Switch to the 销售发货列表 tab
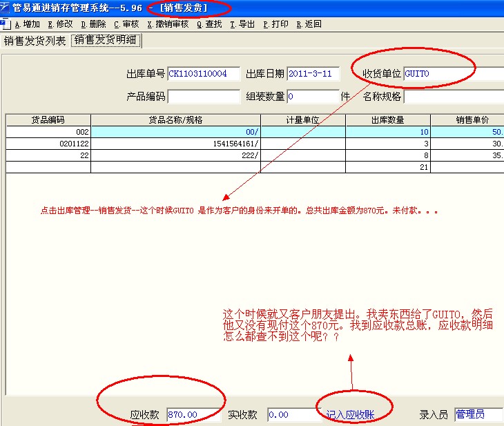504x426 pixels. click(35, 41)
